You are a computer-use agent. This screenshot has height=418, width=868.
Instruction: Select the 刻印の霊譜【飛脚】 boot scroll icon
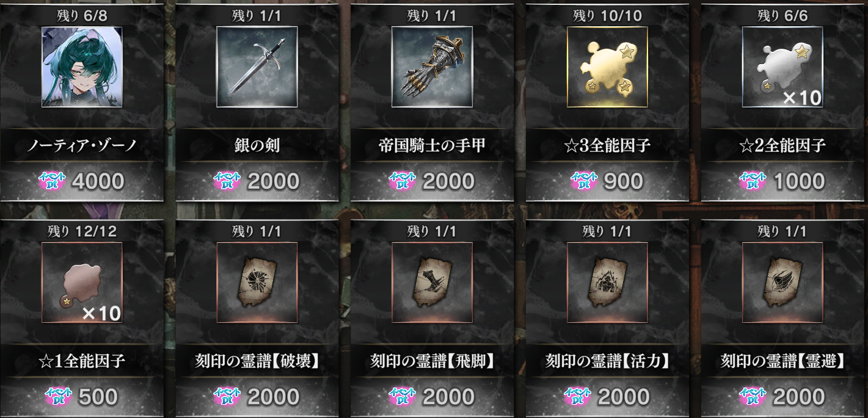click(x=432, y=283)
